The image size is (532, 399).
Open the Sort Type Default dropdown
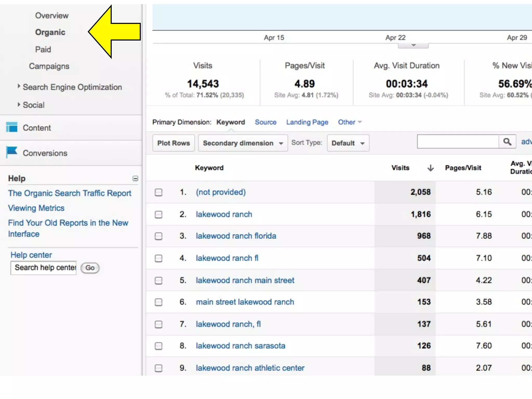[348, 143]
